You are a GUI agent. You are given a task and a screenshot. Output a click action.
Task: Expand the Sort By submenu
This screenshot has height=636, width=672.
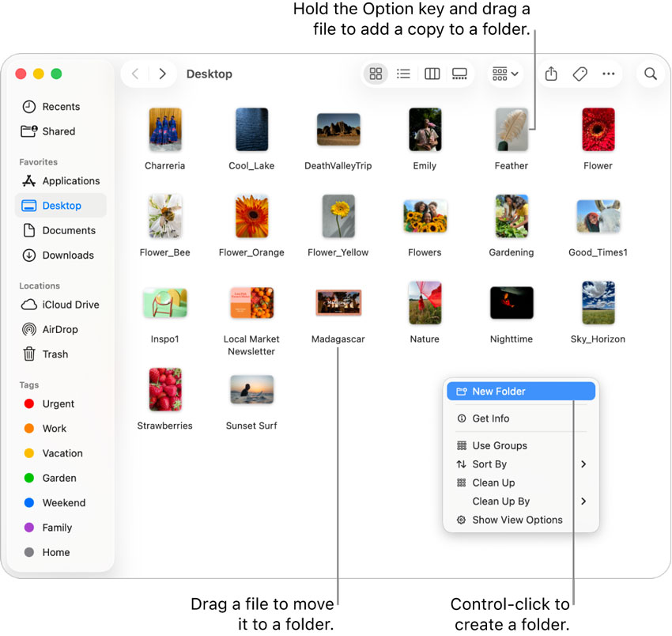pos(491,464)
